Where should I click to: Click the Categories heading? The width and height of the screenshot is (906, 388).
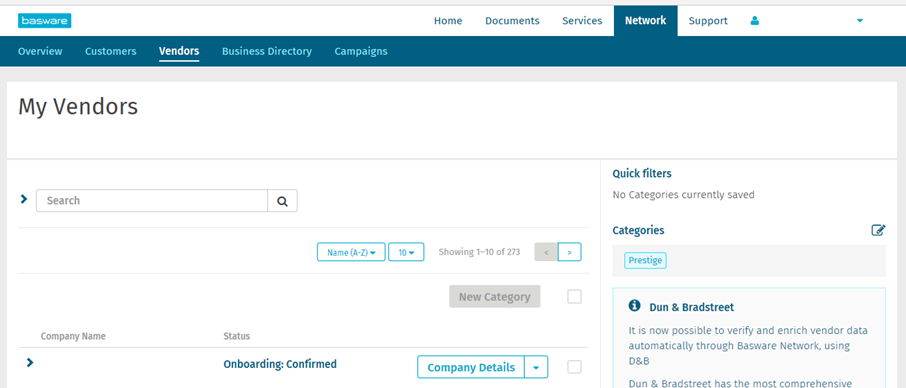coord(638,230)
